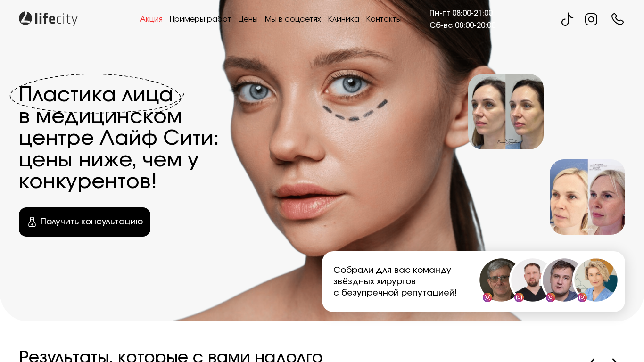Click the Получить консультацию button
Viewport: 644px width, 362px height.
(84, 222)
